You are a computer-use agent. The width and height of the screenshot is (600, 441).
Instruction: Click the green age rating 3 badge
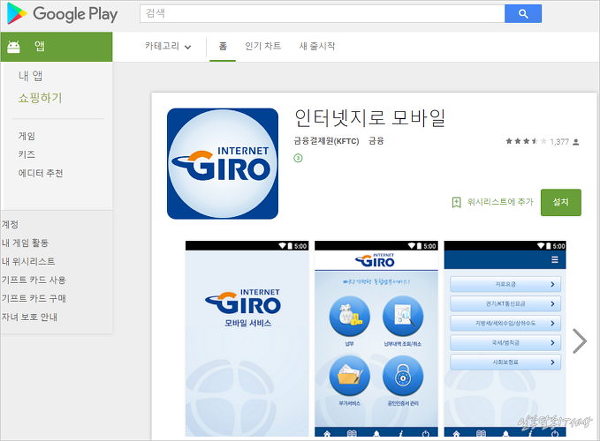pyautogui.click(x=298, y=158)
